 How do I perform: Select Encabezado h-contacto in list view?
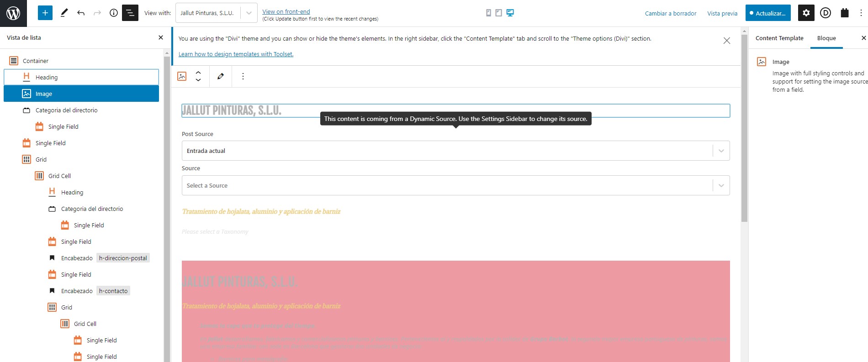click(90, 291)
